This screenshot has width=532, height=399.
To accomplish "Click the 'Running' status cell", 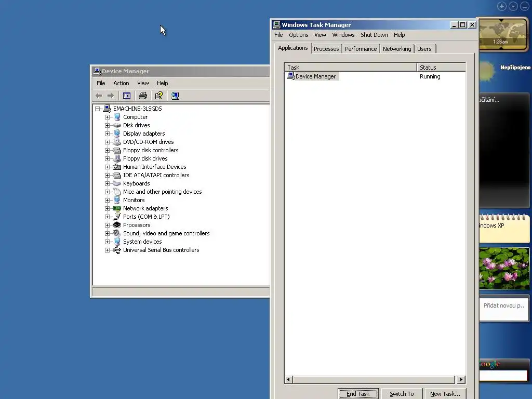I will point(430,77).
